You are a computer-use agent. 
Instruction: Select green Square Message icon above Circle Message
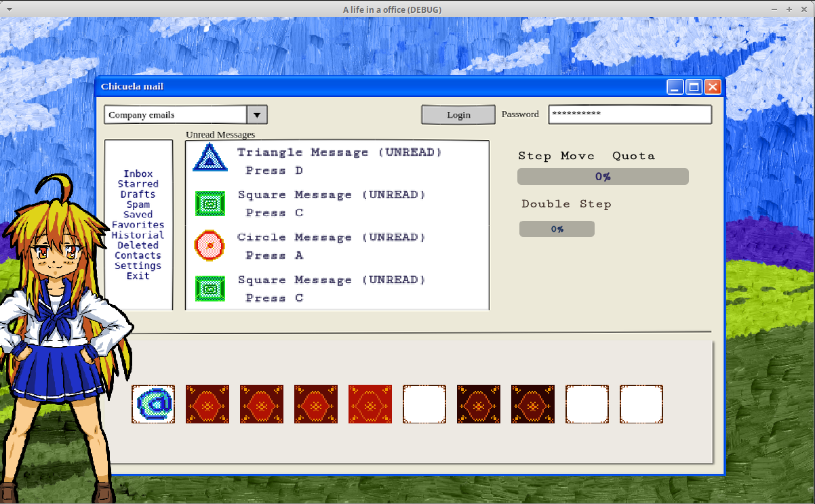(210, 203)
